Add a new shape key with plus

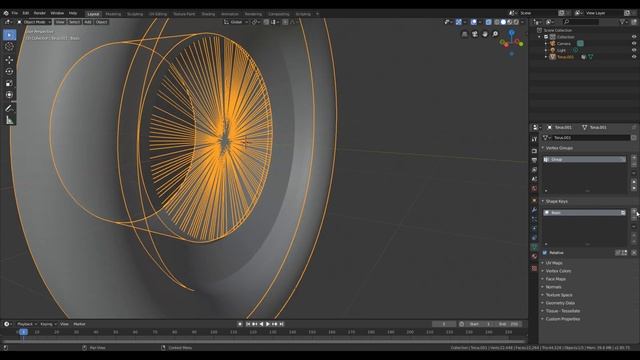pyautogui.click(x=634, y=211)
